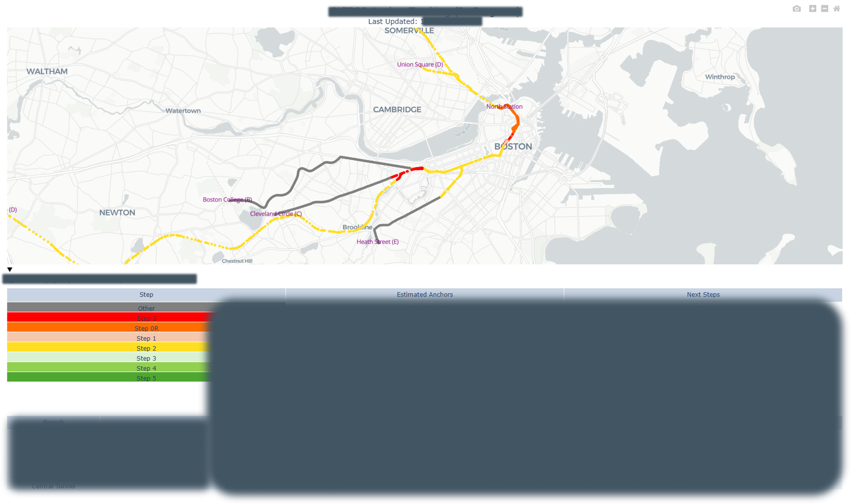Sort the table by the Step column header
The width and height of the screenshot is (851, 504).
coord(146,294)
